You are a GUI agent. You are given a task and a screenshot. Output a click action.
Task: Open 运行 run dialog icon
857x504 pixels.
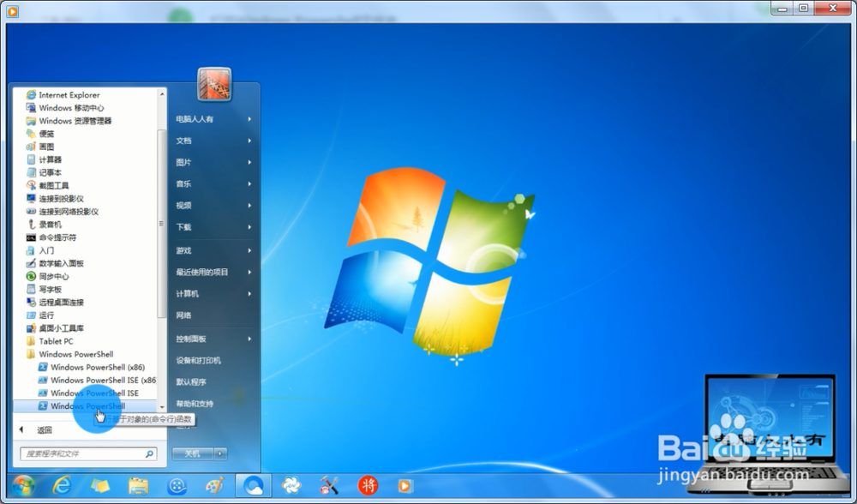click(x=31, y=315)
